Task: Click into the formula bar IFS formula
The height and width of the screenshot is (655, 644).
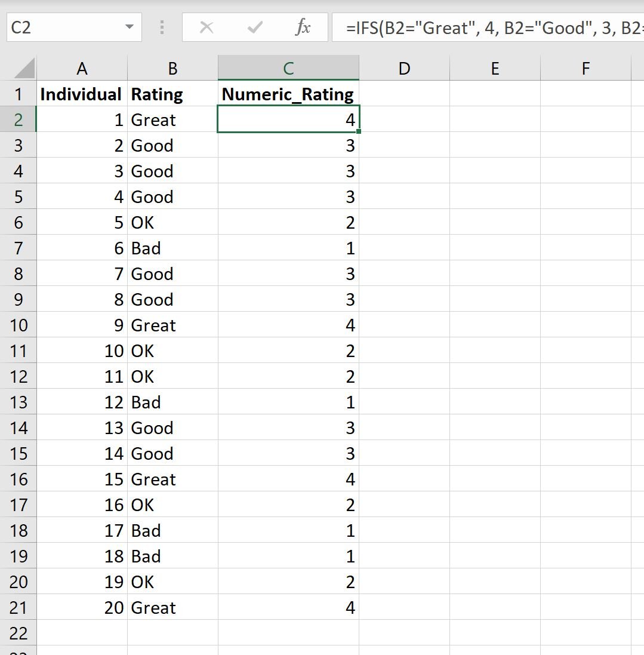Action: click(x=488, y=27)
